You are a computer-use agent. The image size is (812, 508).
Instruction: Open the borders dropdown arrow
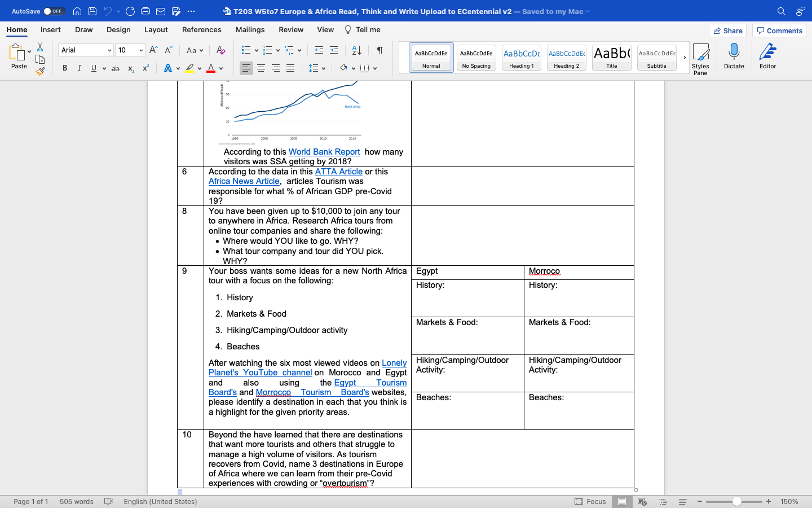(x=375, y=68)
